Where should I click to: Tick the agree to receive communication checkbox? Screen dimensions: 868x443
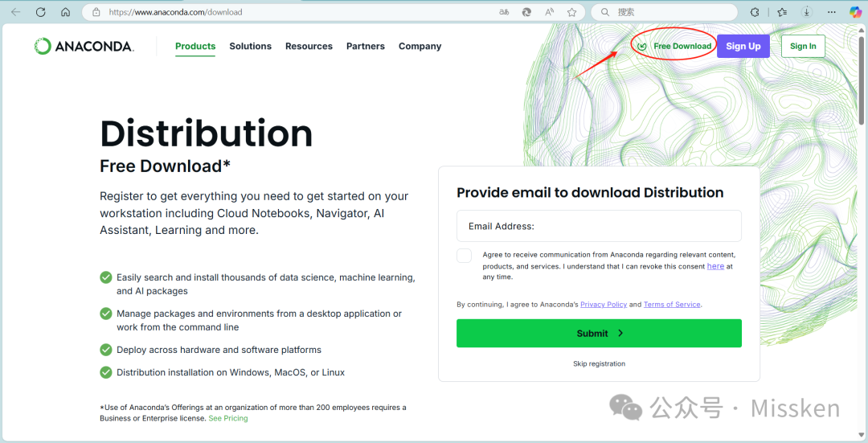coord(464,256)
